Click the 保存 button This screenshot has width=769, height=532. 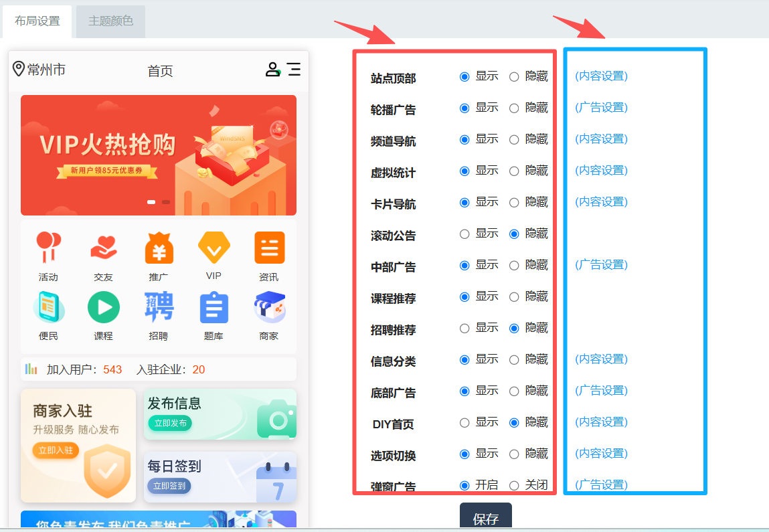click(x=485, y=518)
